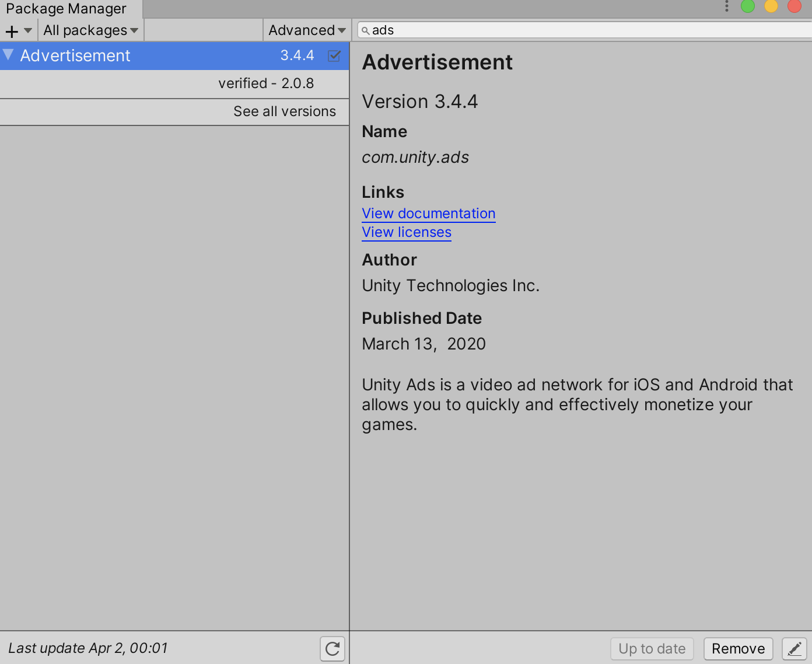Click the yellow minimize window button
The width and height of the screenshot is (812, 664).
771,6
